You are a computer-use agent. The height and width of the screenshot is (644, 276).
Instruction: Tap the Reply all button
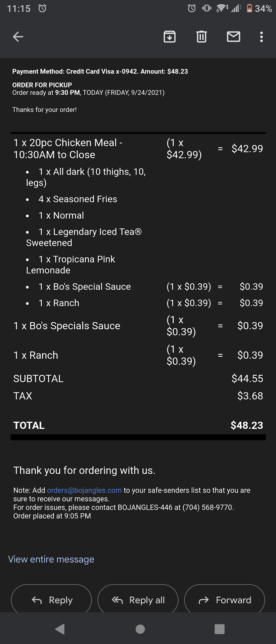pyautogui.click(x=138, y=600)
